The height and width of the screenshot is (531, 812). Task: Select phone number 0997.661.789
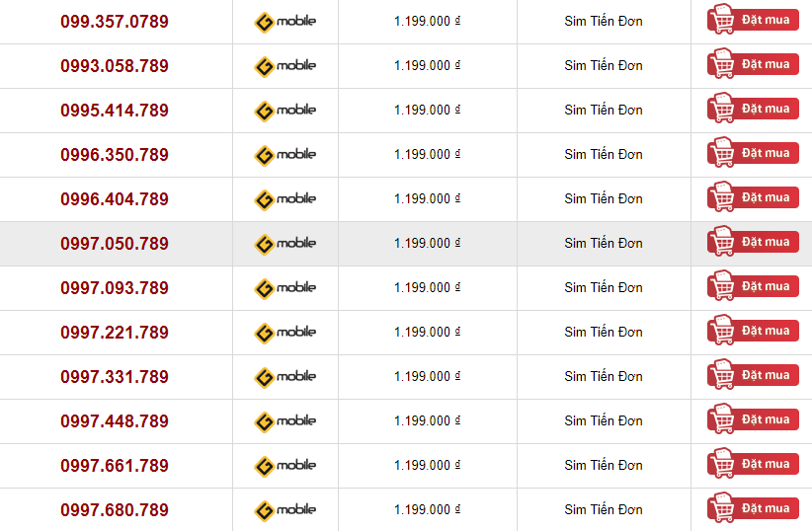point(115,466)
